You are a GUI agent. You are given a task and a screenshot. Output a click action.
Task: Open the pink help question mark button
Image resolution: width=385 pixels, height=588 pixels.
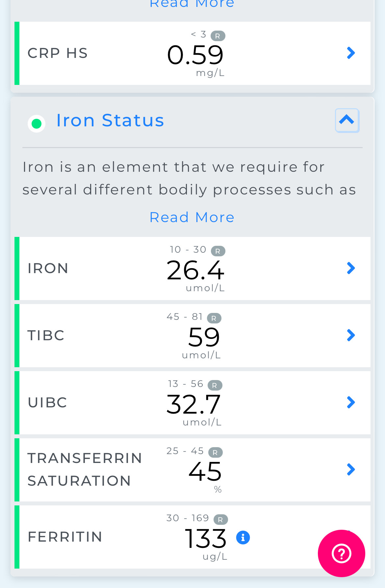341,553
